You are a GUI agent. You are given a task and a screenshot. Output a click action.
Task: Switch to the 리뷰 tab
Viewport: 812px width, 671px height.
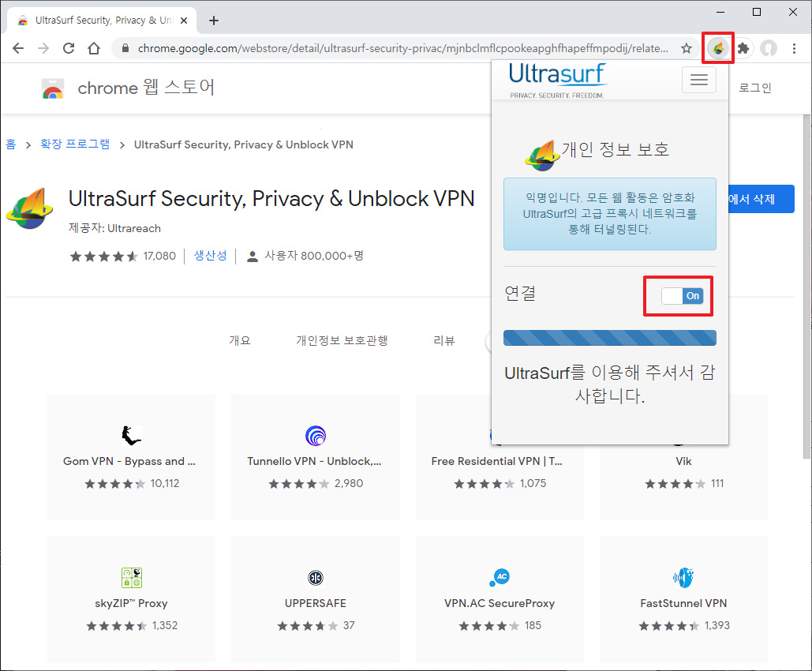click(x=443, y=340)
